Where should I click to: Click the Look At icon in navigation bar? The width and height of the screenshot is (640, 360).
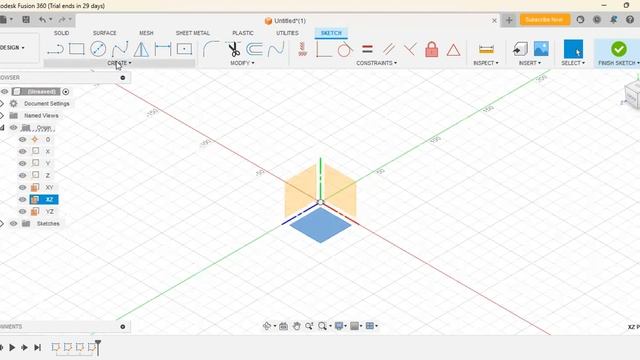tap(283, 326)
